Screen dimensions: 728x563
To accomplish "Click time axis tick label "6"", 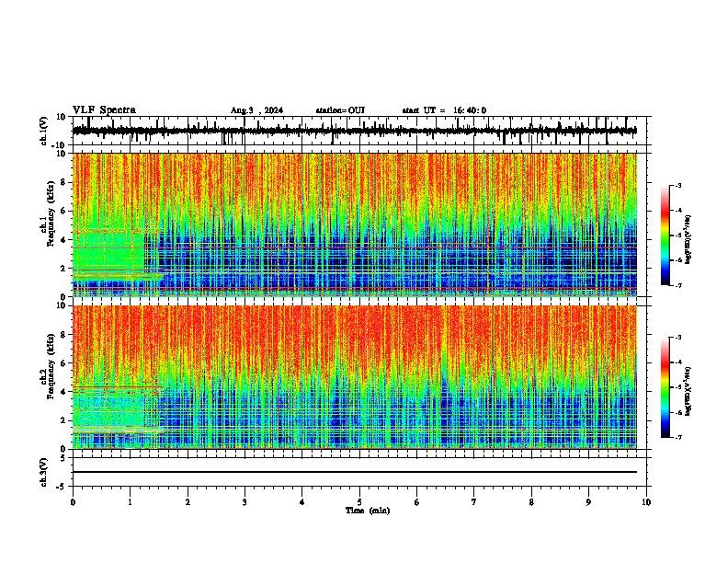I will [x=417, y=502].
